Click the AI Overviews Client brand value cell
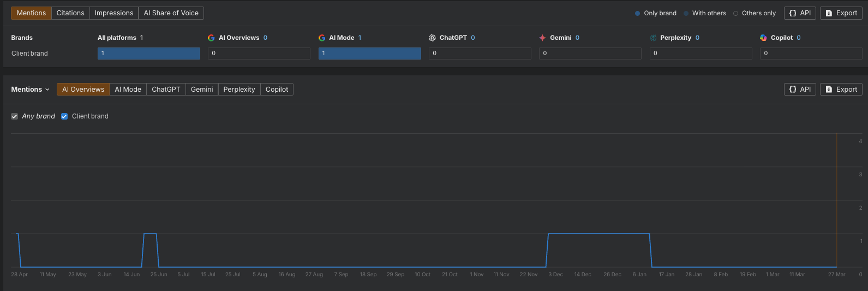The height and width of the screenshot is (291, 868). point(259,54)
